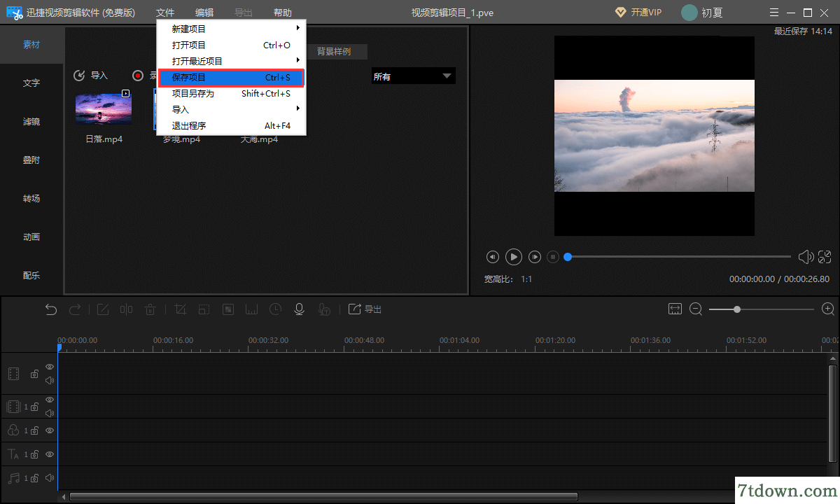Click the preview volume speaker icon

(x=806, y=257)
